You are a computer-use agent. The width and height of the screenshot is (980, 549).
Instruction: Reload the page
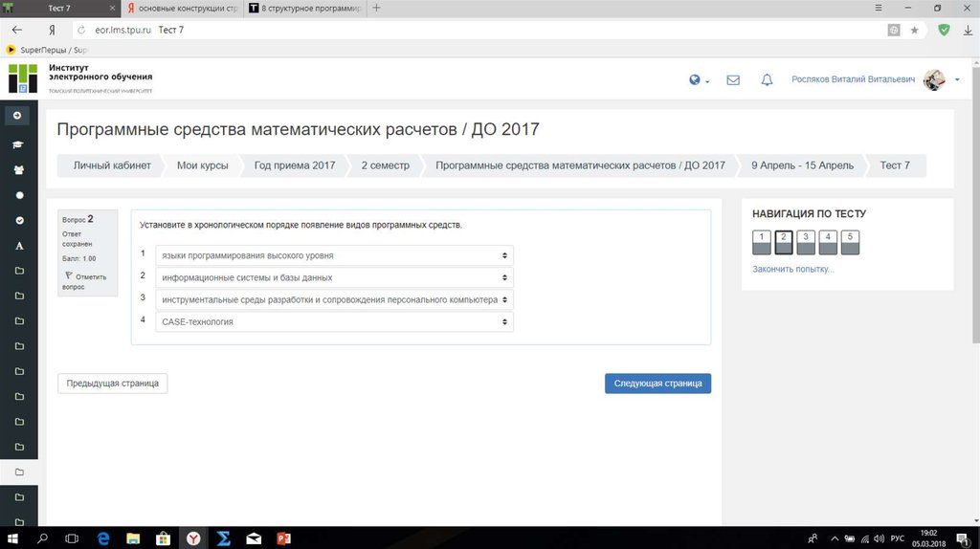81,30
